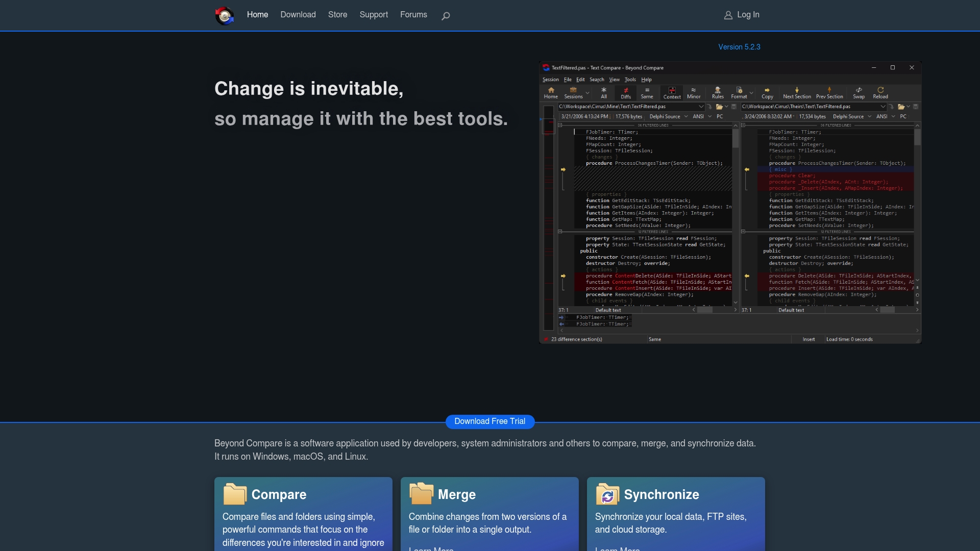Click the Copy arrow toolbar button
This screenshot has height=551, width=980.
click(x=767, y=93)
